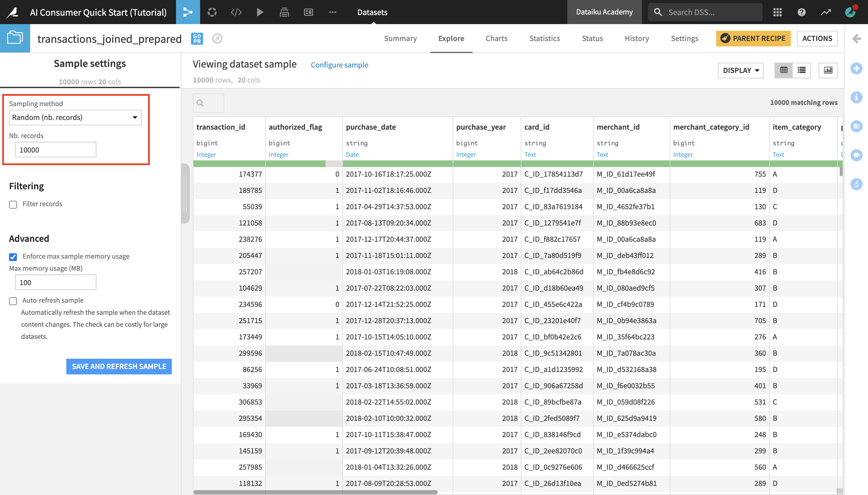Click the AI Consumer Quick Start project title
The image size is (868, 495).
(x=98, y=12)
